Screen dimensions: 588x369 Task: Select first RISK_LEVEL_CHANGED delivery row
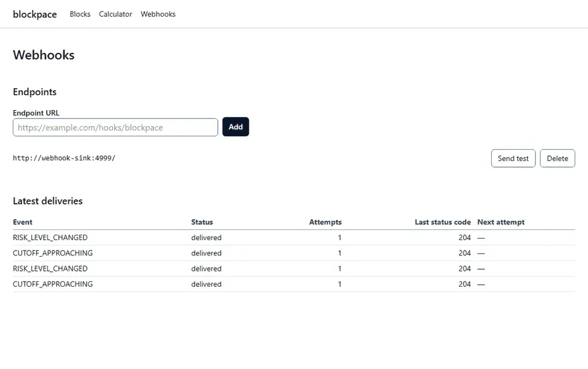coord(293,238)
